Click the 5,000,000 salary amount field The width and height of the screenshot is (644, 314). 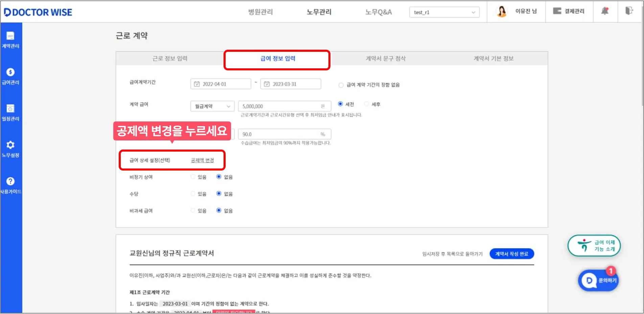click(x=284, y=106)
